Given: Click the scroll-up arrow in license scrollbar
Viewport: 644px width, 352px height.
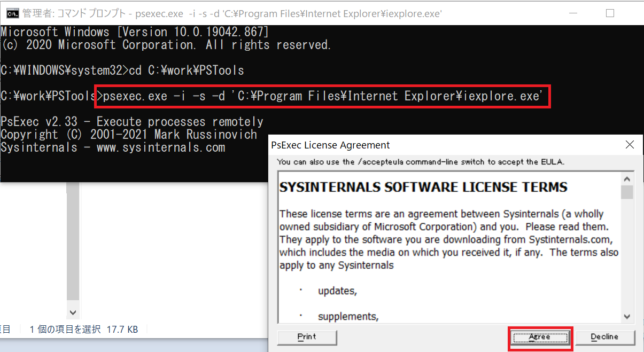Looking at the screenshot, I should (627, 178).
